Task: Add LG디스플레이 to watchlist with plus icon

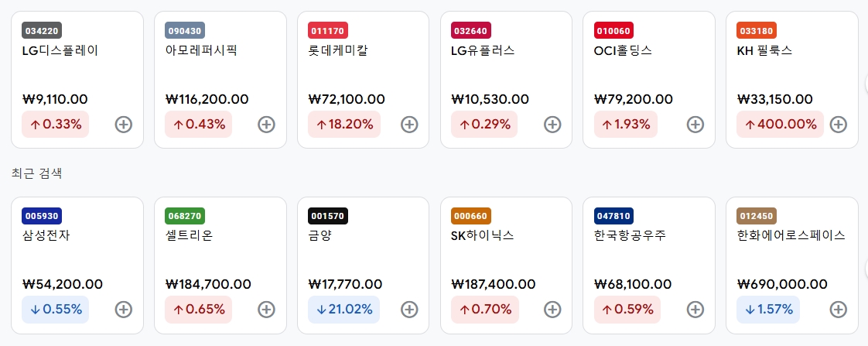Action: point(124,125)
